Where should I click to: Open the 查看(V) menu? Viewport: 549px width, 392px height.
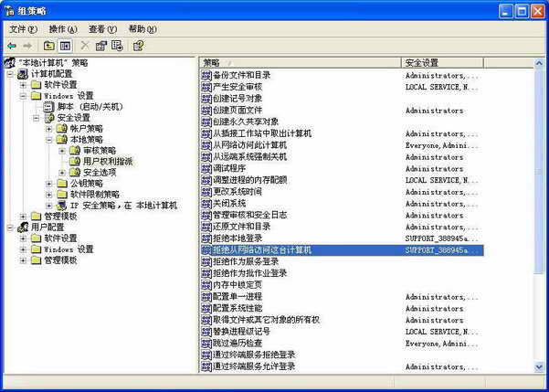pyautogui.click(x=102, y=29)
